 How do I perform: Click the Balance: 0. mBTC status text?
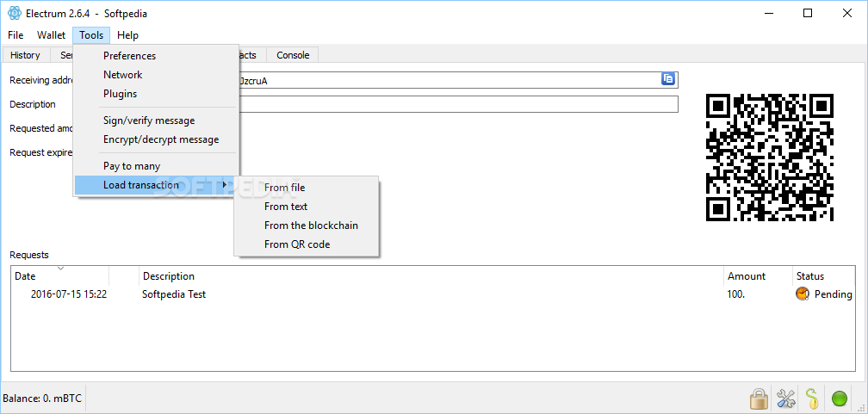click(42, 398)
